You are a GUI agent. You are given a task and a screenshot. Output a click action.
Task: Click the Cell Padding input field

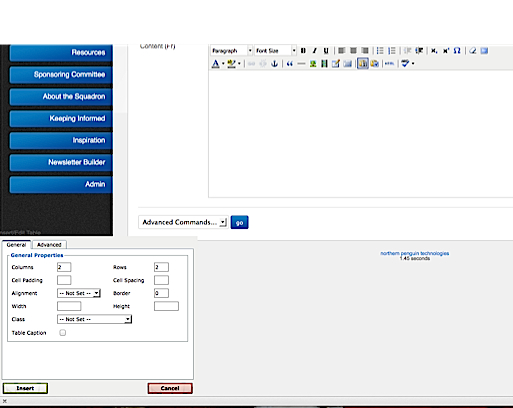(x=64, y=280)
